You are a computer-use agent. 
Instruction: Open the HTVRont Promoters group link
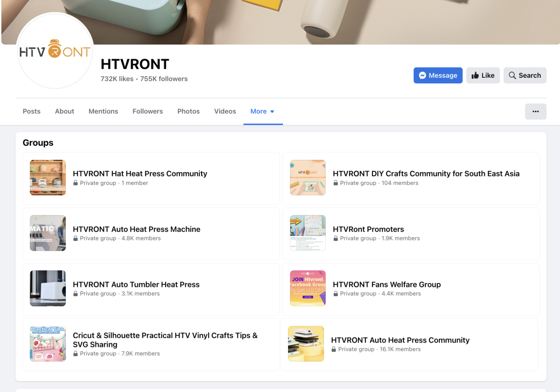click(x=368, y=229)
